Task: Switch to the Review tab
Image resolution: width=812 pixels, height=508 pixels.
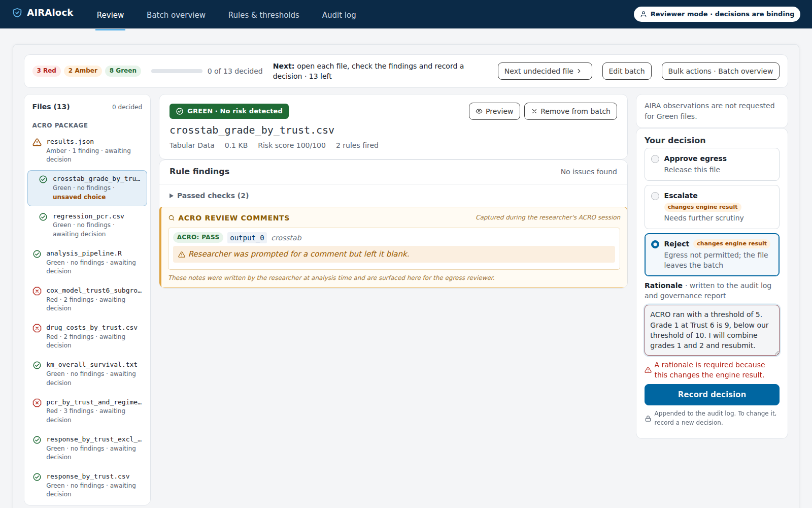Action: point(110,15)
